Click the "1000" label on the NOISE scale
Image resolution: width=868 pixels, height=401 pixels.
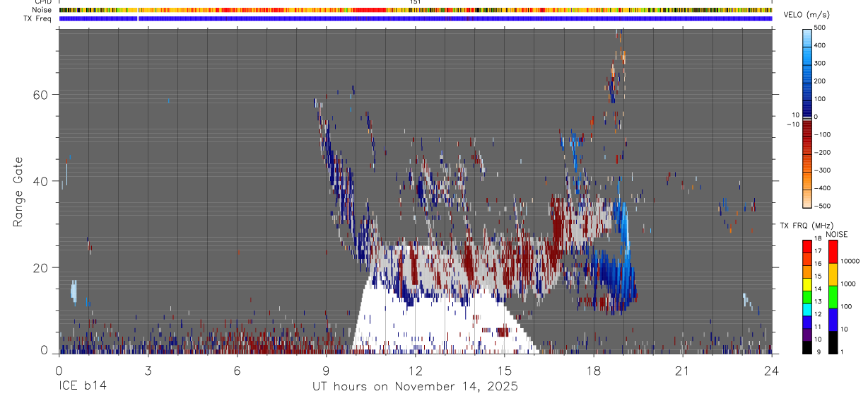848,284
